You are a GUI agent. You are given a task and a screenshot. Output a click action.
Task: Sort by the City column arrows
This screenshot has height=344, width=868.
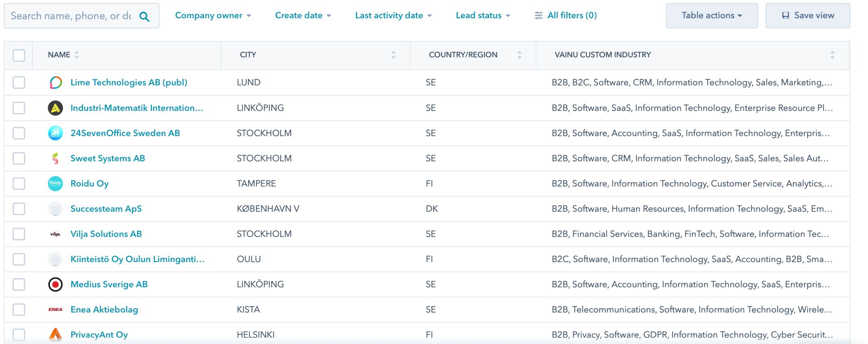click(x=393, y=55)
